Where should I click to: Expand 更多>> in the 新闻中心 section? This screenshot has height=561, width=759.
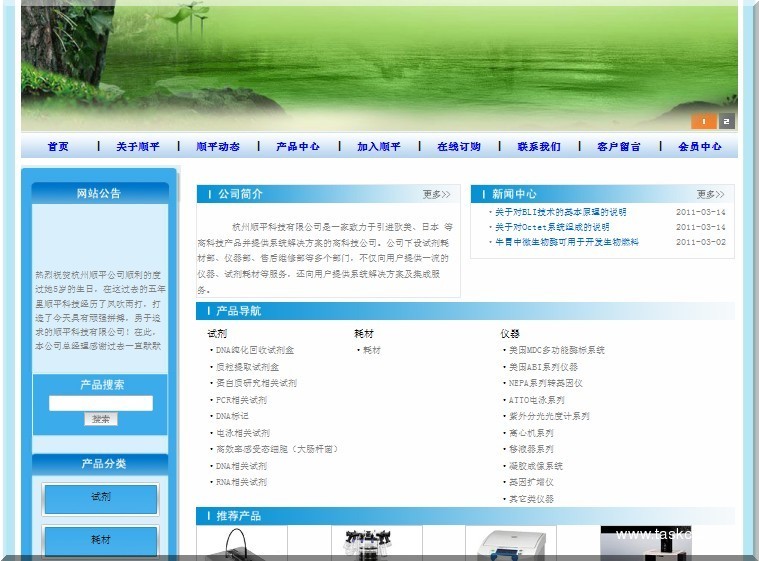711,194
